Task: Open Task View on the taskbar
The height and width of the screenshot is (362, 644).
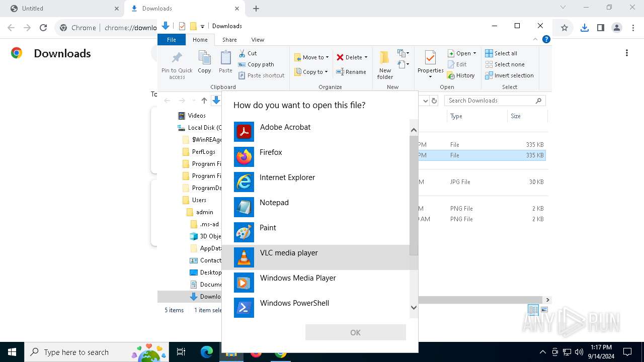Action: point(182,352)
